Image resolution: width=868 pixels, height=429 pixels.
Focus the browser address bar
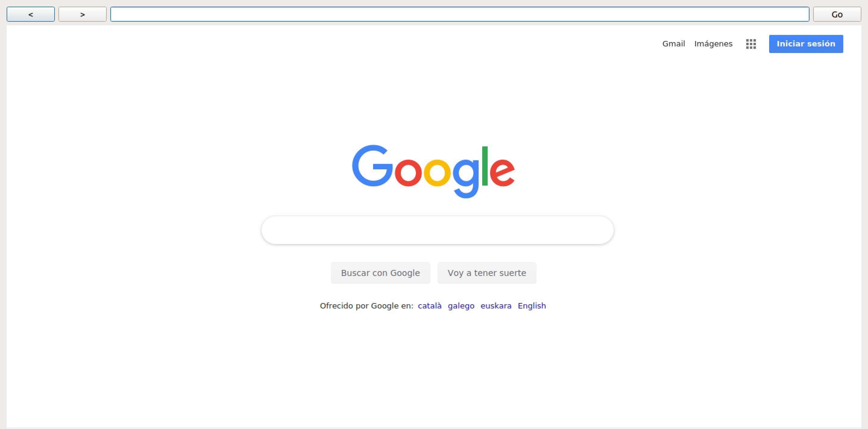pyautogui.click(x=460, y=14)
